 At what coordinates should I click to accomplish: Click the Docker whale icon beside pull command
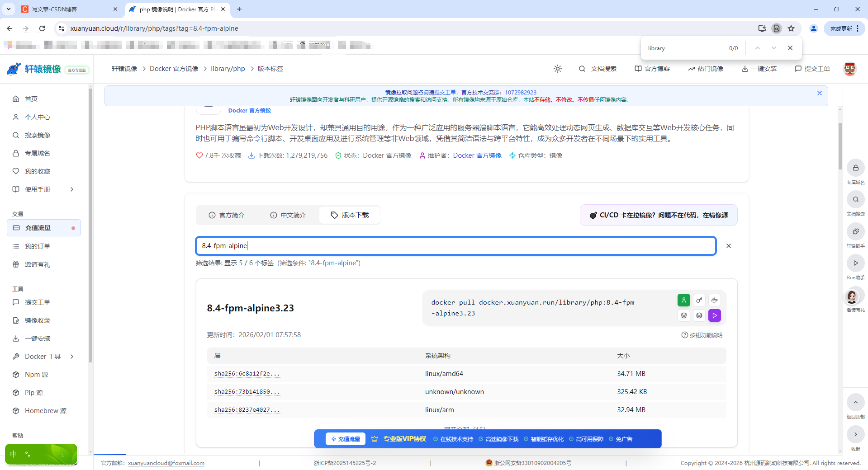(715, 300)
